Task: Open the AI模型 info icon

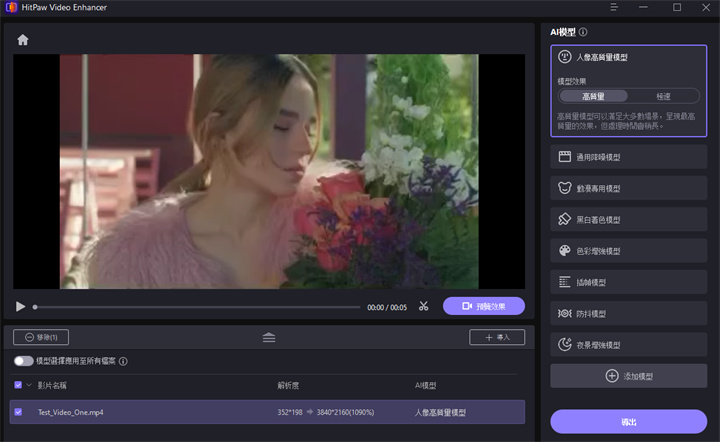Action: point(583,32)
